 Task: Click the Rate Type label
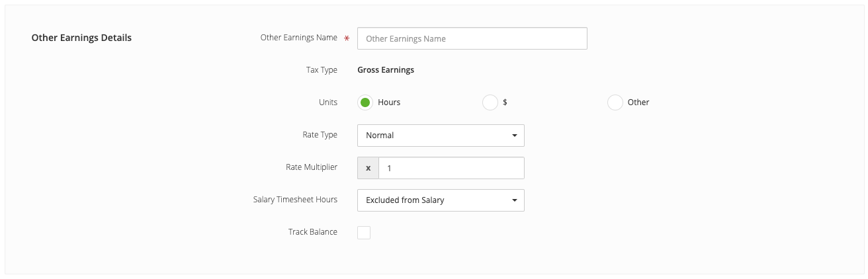point(320,135)
